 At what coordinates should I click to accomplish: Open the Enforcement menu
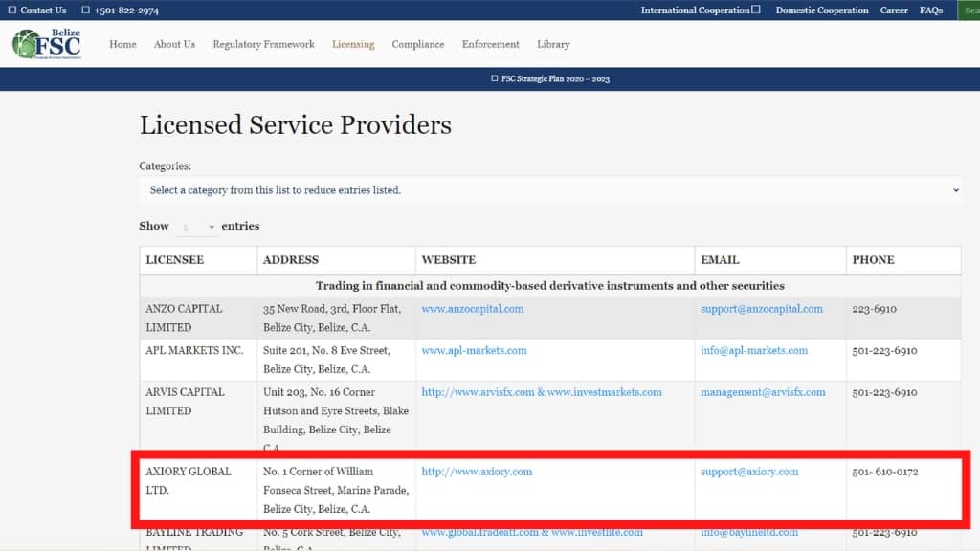(x=491, y=44)
